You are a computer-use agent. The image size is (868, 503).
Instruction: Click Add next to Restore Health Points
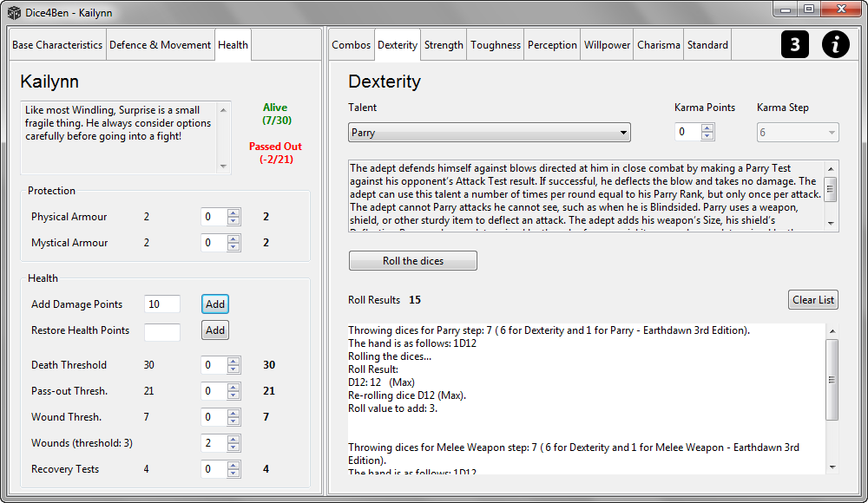214,330
